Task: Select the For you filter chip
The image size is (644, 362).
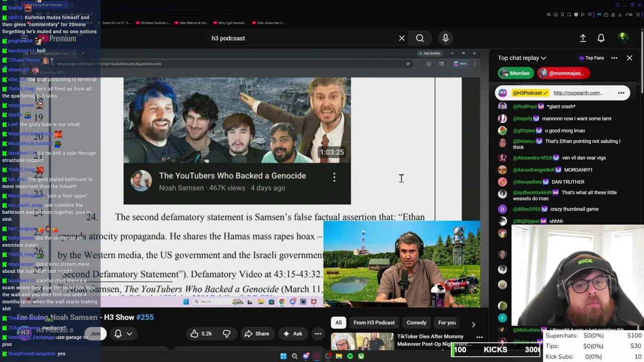Action: point(447,323)
